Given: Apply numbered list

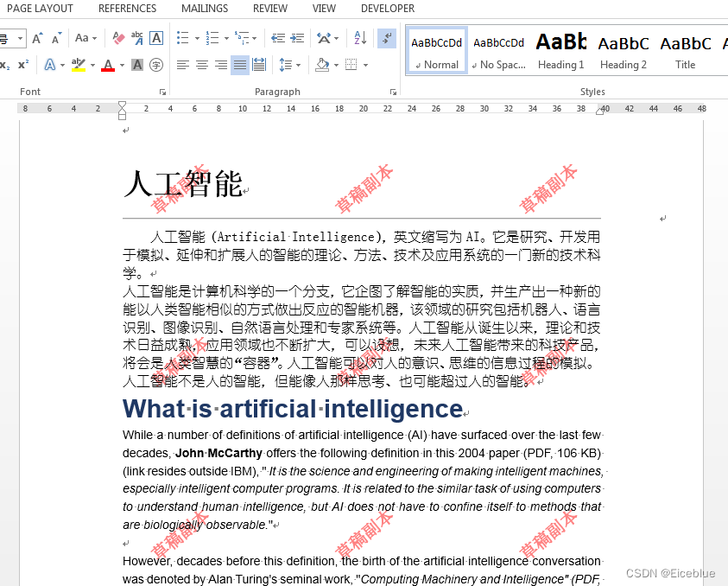Looking at the screenshot, I should [x=212, y=38].
